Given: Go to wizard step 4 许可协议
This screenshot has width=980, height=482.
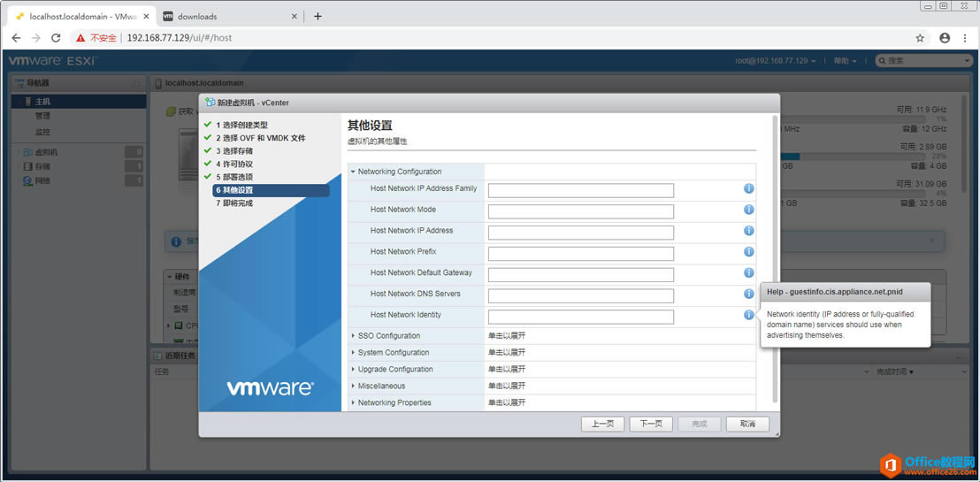Looking at the screenshot, I should pyautogui.click(x=234, y=164).
